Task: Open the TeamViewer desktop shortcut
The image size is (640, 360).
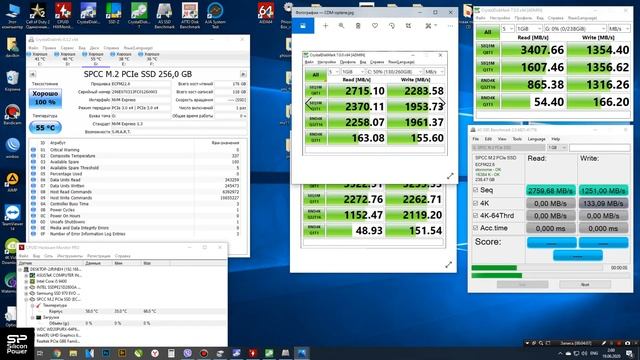Action: click(12, 218)
